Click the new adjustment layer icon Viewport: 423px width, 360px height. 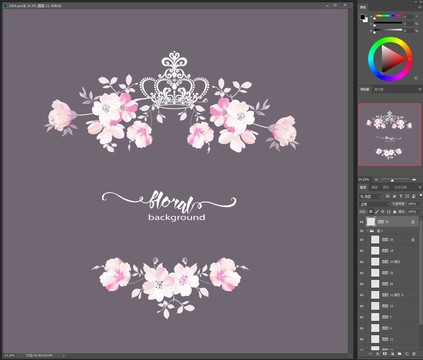pos(392,354)
